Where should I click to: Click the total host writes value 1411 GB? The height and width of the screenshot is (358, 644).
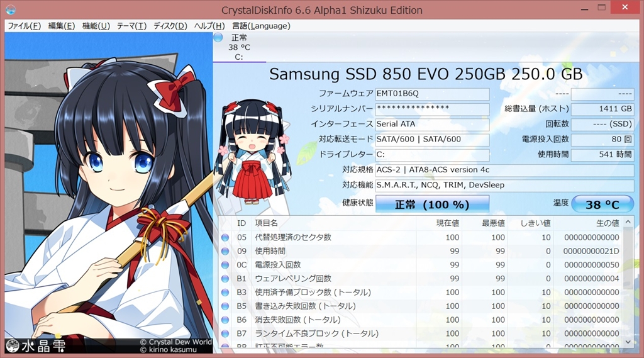coord(602,109)
